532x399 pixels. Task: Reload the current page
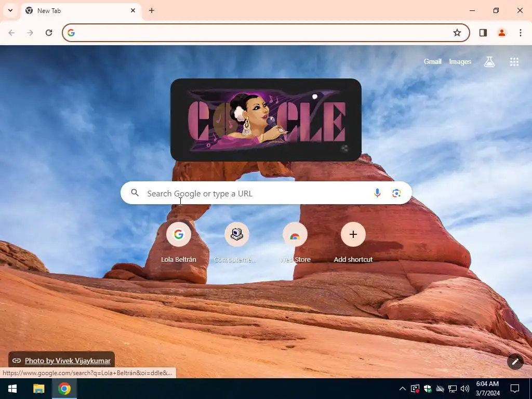[49, 33]
